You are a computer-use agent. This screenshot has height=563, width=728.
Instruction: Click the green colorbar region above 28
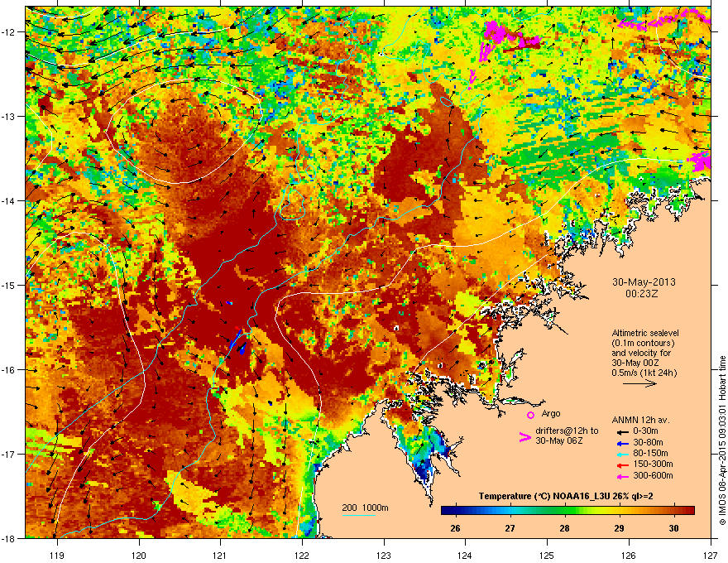[x=564, y=511]
